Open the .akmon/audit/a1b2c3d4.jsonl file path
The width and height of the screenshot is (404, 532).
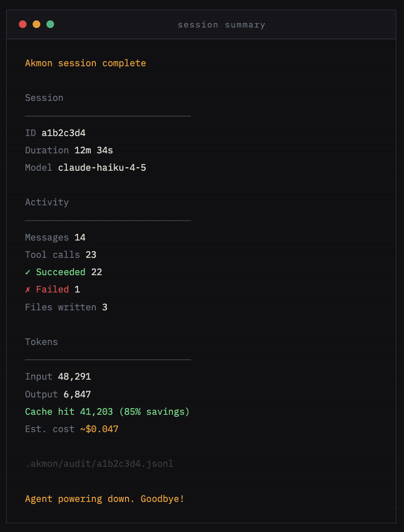[x=99, y=464]
